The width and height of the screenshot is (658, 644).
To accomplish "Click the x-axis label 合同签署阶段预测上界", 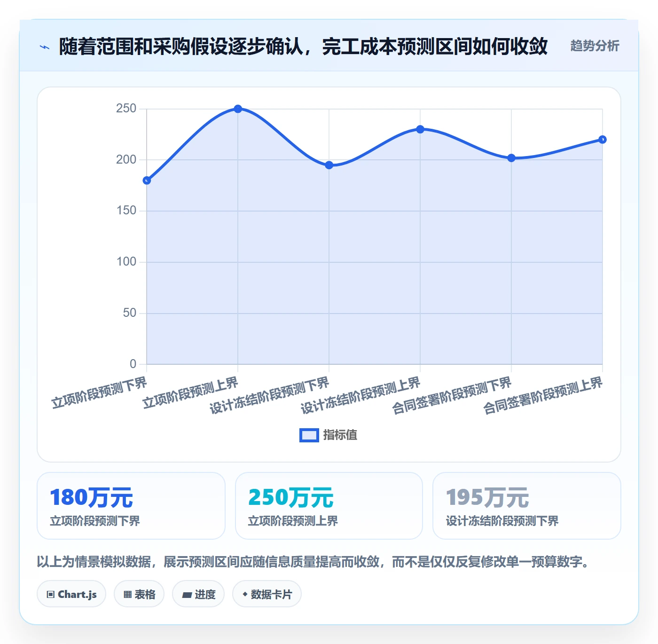I will (543, 396).
